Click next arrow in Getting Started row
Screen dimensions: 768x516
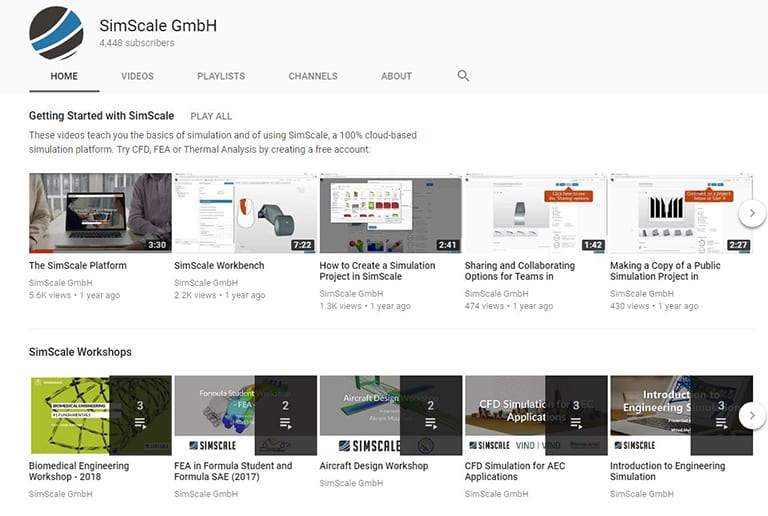click(752, 213)
